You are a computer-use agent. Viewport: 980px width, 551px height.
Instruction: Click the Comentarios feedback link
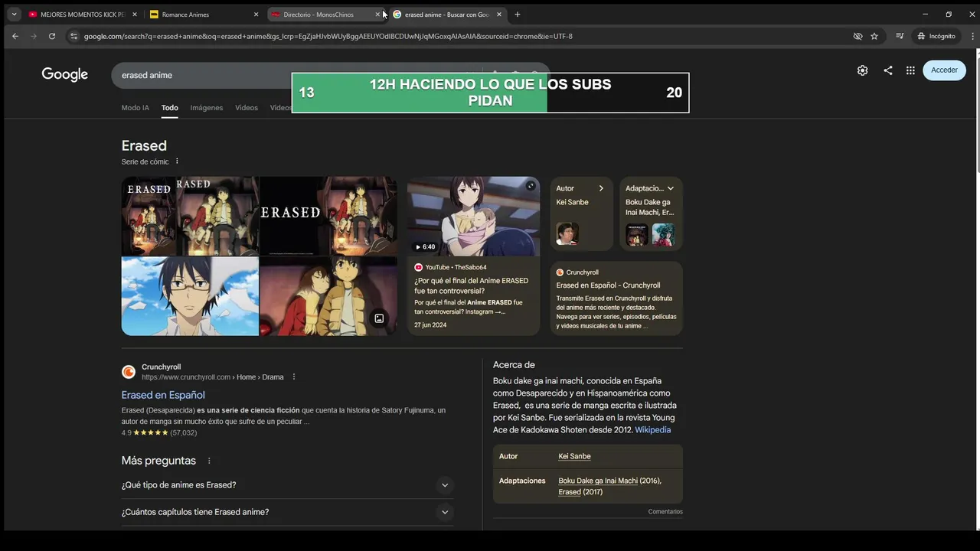tap(665, 512)
